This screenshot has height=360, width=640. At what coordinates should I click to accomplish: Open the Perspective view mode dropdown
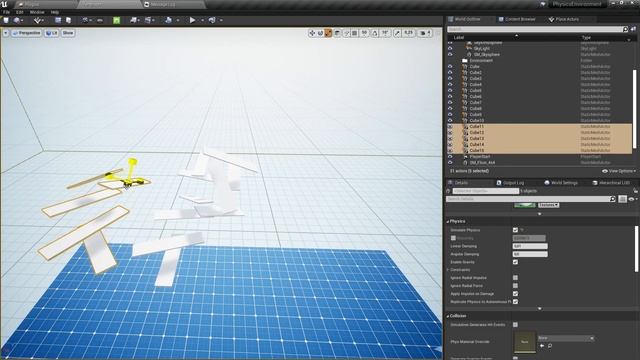point(27,33)
